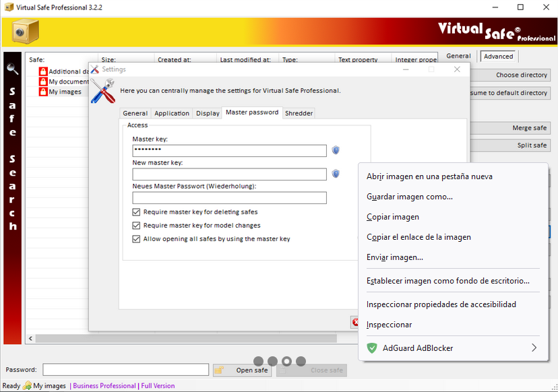
Task: Click the red lock icon beside Additional data
Action: [43, 71]
